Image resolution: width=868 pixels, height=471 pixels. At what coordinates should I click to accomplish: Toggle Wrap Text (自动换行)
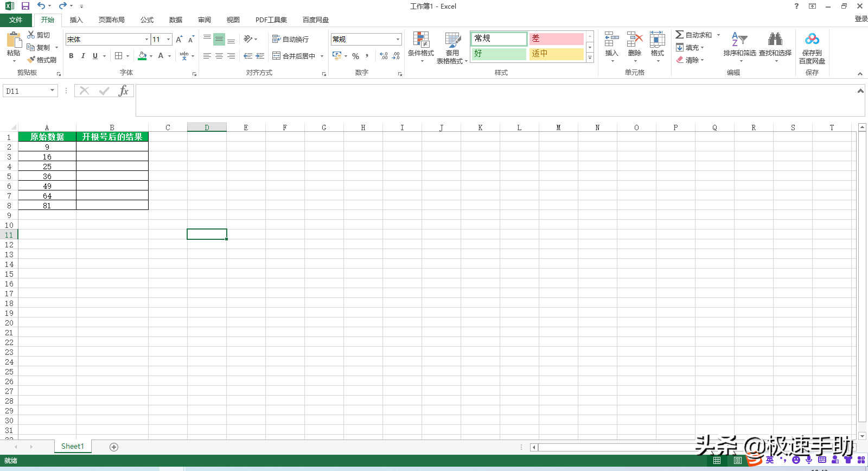point(290,39)
